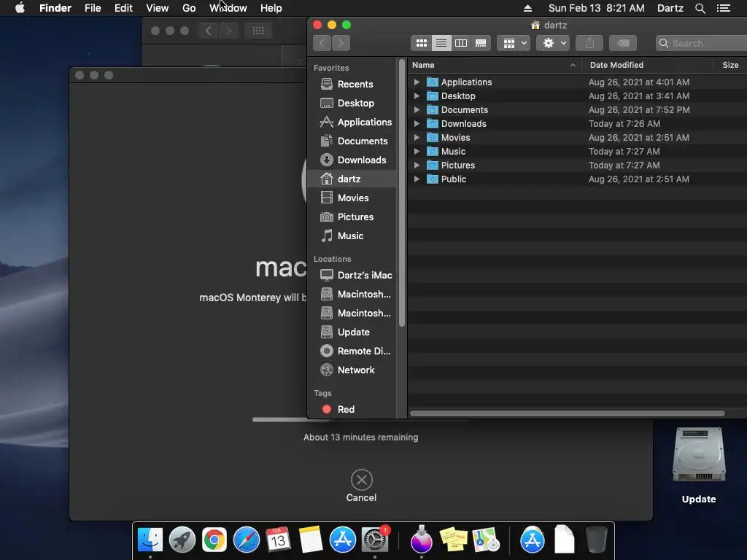Go forward in dartz Finder window
The height and width of the screenshot is (560, 747).
point(341,43)
